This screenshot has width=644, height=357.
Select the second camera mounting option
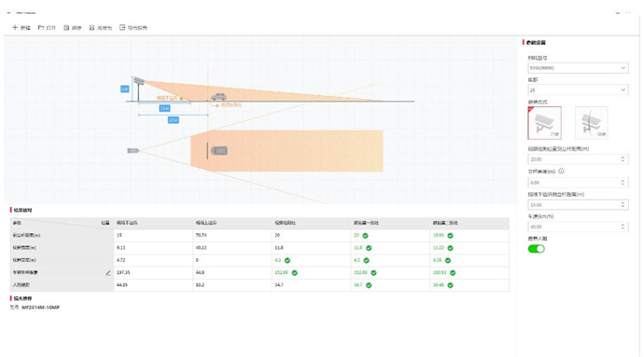coord(591,123)
